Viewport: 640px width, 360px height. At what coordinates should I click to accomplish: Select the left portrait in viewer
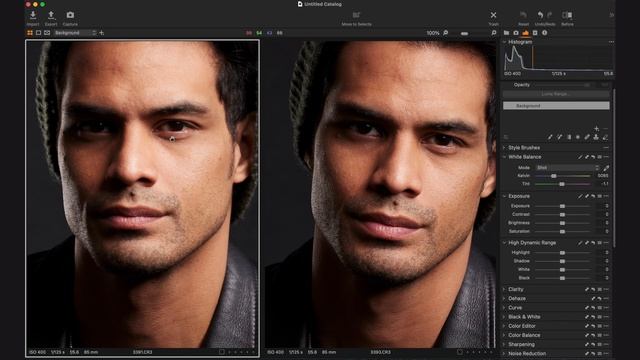(x=142, y=194)
